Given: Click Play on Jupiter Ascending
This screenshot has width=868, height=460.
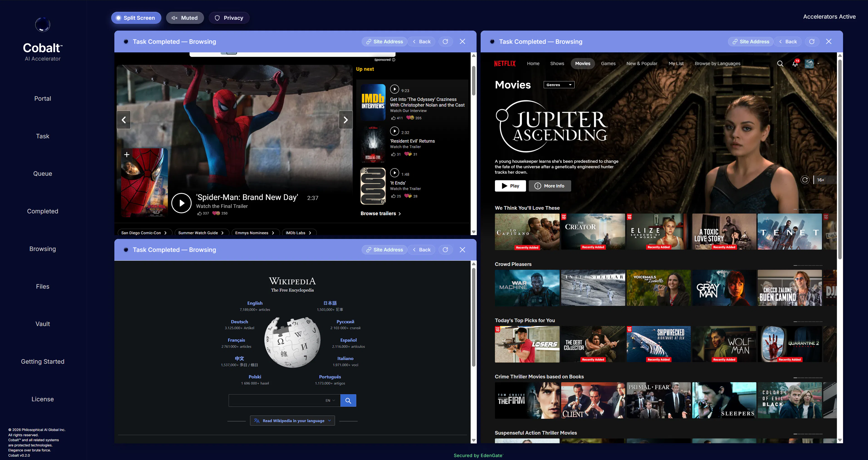Looking at the screenshot, I should point(510,186).
